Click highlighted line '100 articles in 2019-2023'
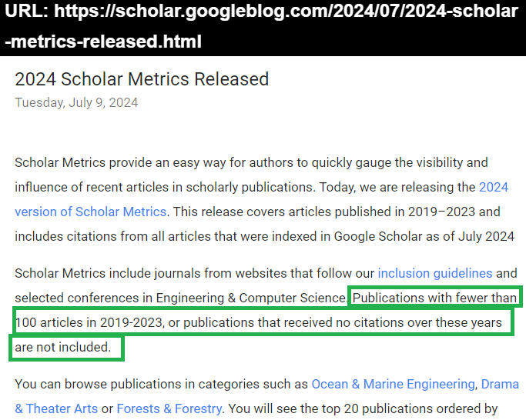Image resolution: width=526 pixels, height=420 pixels. [x=89, y=322]
